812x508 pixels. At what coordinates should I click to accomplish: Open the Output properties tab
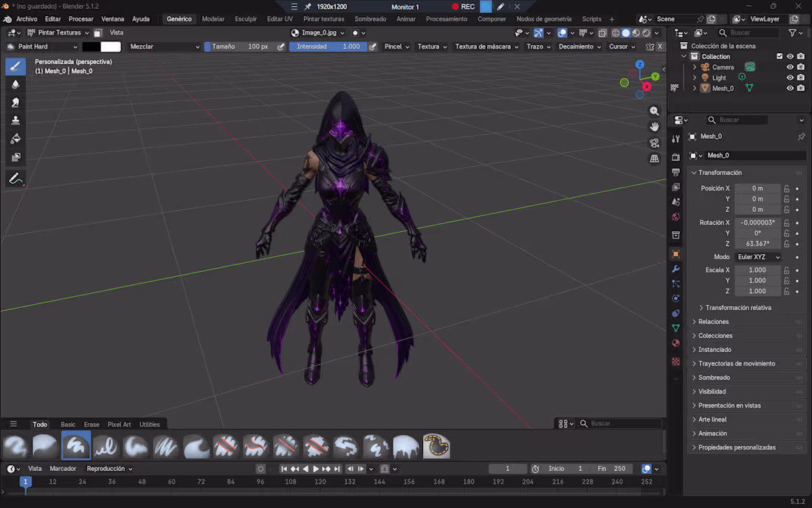tap(675, 172)
